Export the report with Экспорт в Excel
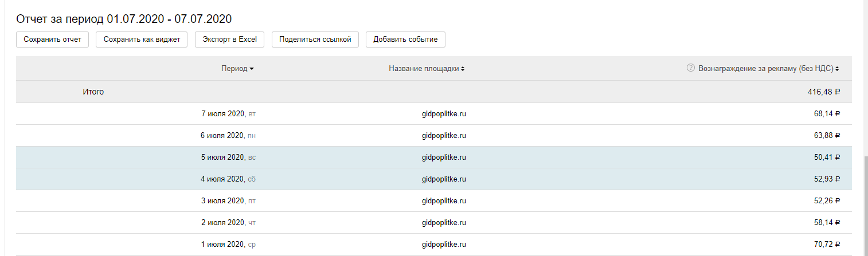This screenshot has height=256, width=868. pos(230,40)
